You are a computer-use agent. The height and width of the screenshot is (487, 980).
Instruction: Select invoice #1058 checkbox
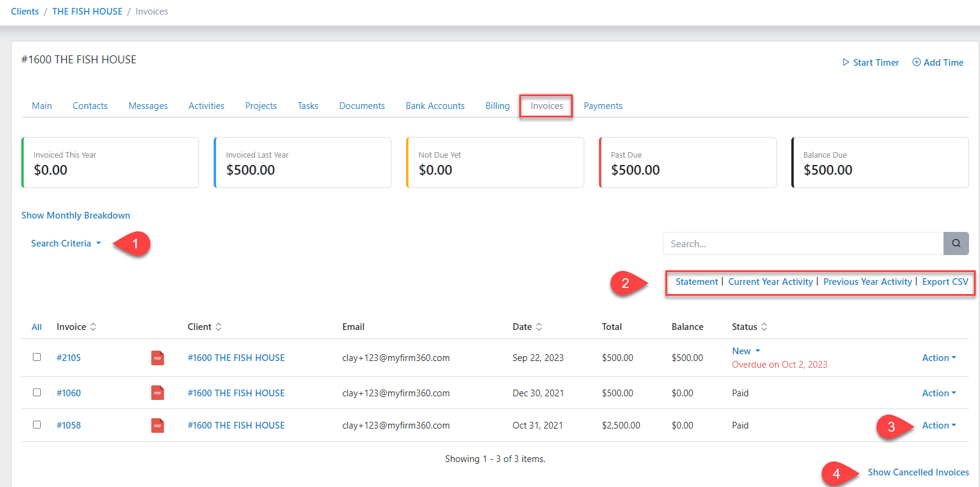(x=37, y=425)
